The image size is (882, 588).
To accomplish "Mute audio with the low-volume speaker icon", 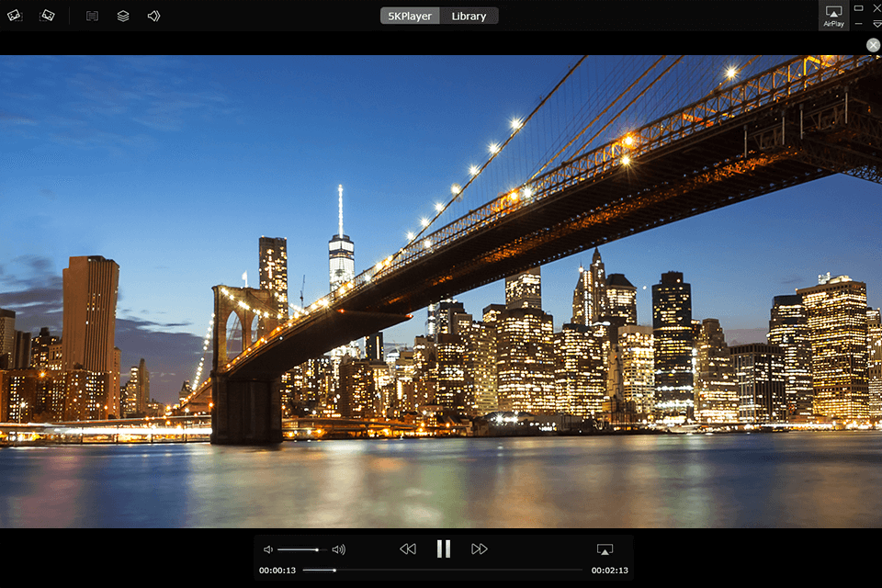I will [268, 549].
